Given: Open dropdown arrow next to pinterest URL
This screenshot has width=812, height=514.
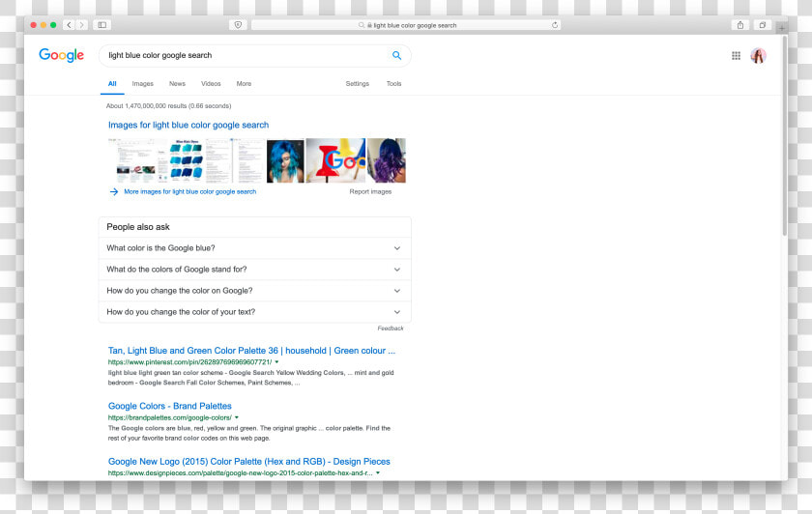Looking at the screenshot, I should (276, 361).
